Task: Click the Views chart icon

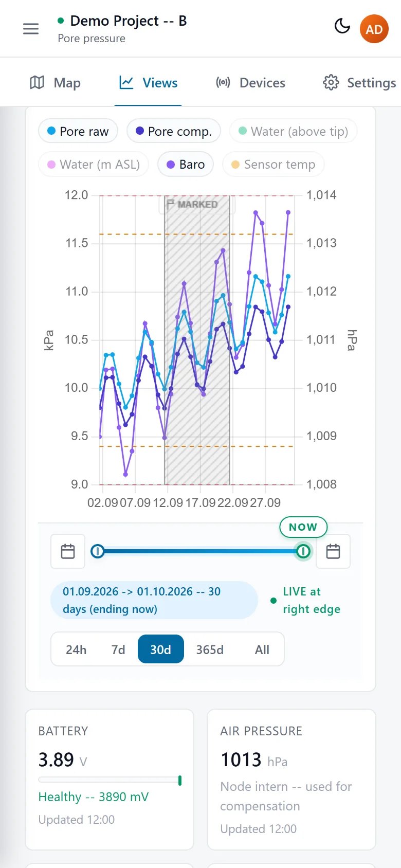Action: click(x=126, y=82)
